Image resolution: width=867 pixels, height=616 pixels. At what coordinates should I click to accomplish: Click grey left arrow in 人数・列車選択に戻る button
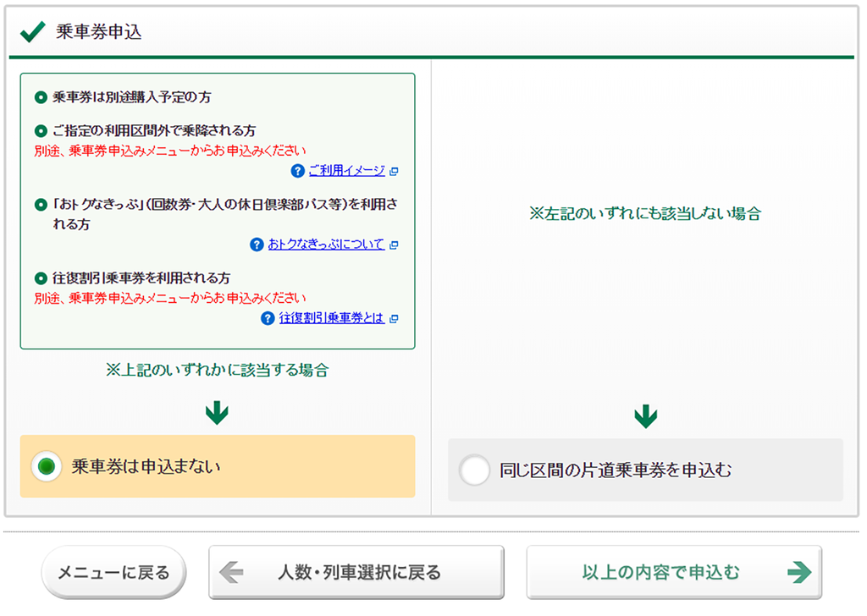pos(232,572)
